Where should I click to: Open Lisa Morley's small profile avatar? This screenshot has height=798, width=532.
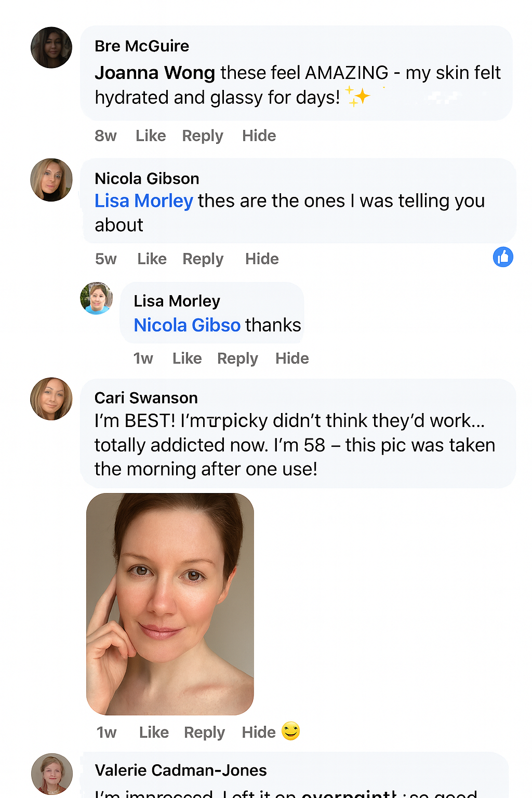coord(97,298)
